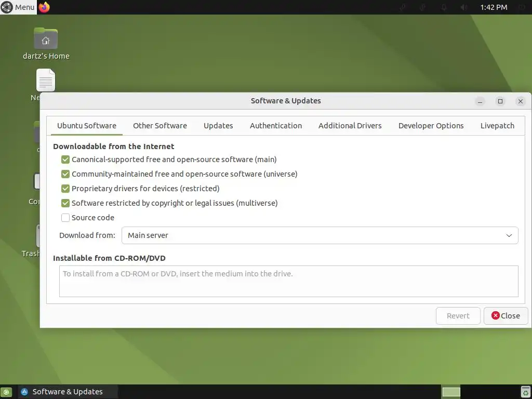Click Software & Updates taskbar entry
Screen dimensions: 532x399
[68, 392]
